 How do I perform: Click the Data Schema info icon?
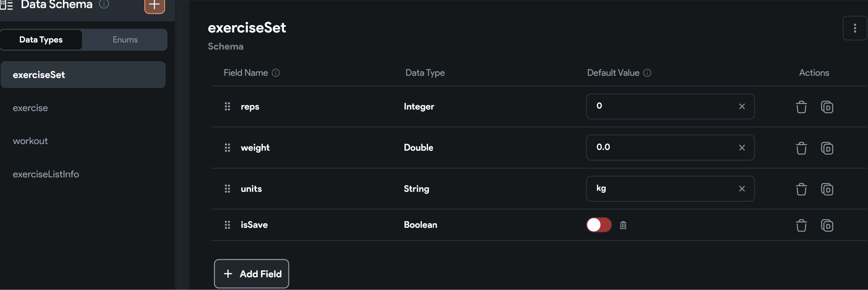point(104,4)
